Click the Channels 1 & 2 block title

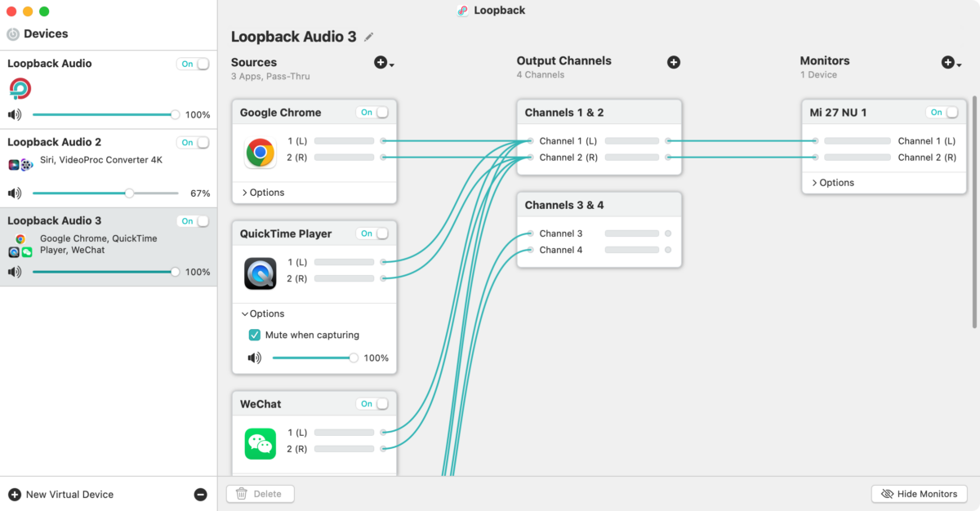click(564, 113)
